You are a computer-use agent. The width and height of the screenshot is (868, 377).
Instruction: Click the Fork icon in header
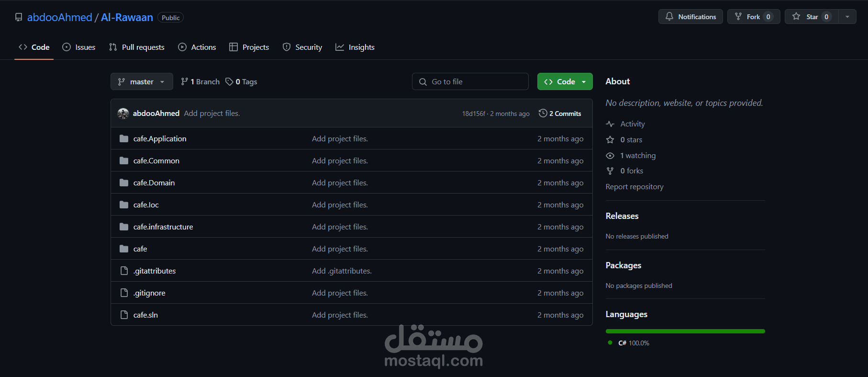(x=738, y=16)
